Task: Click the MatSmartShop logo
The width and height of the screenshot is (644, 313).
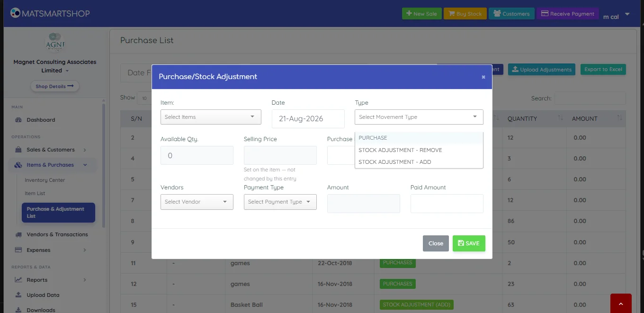Action: [50, 13]
